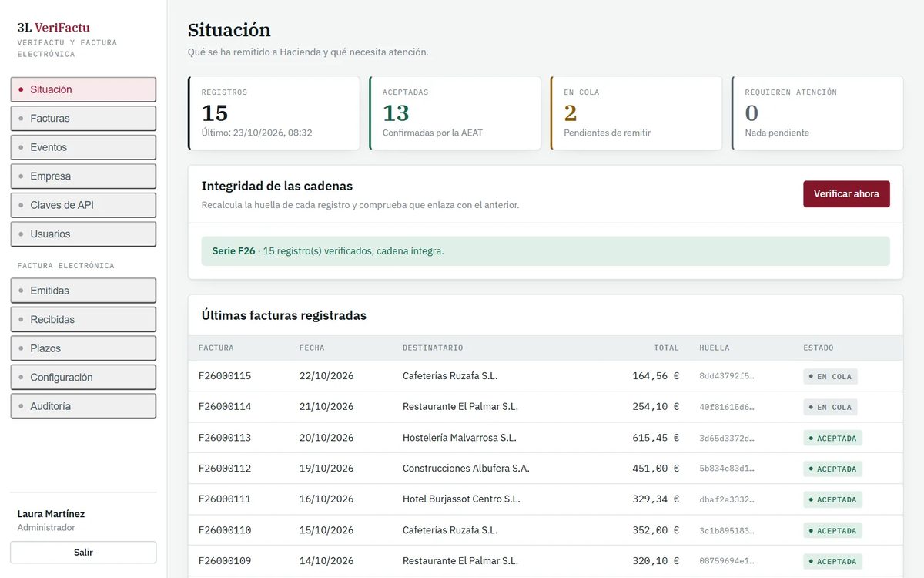Go to Recibidas invoices

[x=83, y=320]
